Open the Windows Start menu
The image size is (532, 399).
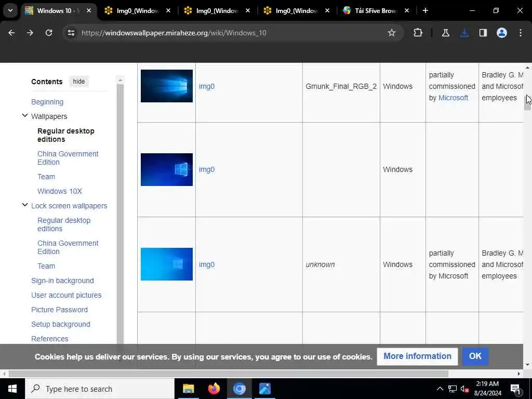pos(12,389)
